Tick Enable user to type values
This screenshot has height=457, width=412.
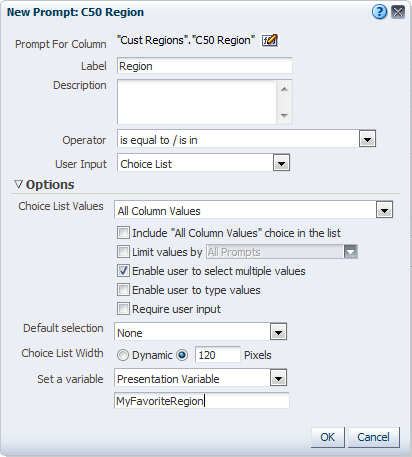[x=123, y=290]
